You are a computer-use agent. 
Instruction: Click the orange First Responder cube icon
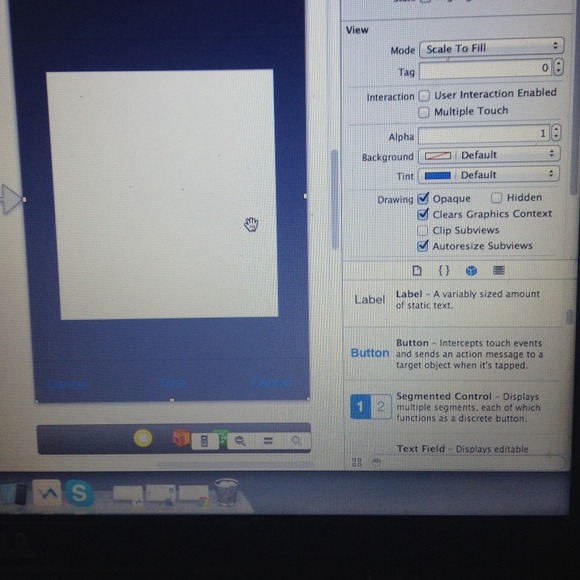181,438
